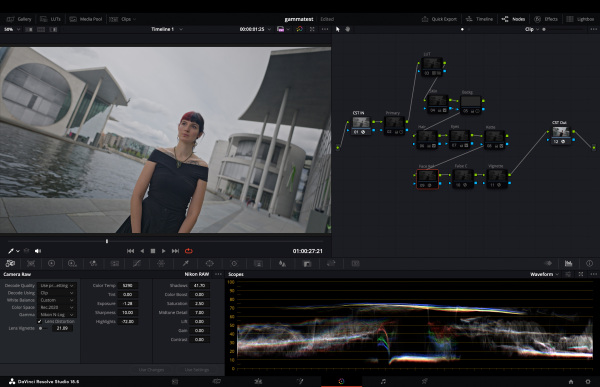Viewport: 600px width, 387px height.
Task: Open project settings gear icon
Action: pyautogui.click(x=588, y=381)
